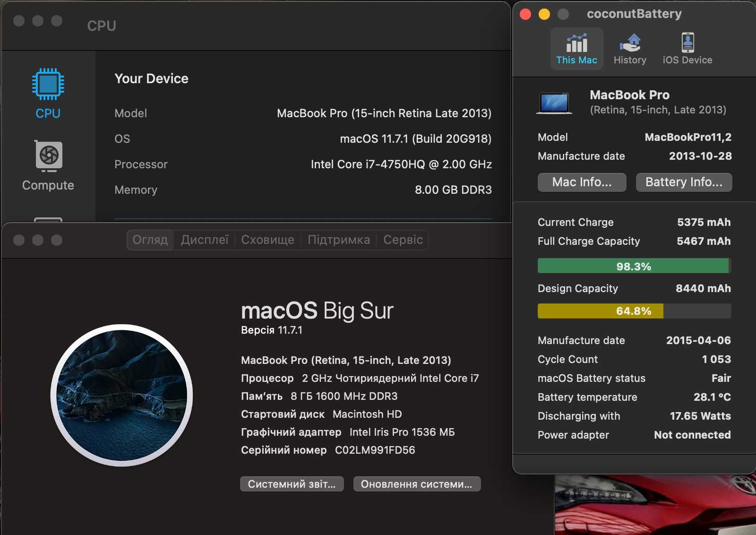The image size is (756, 535).
Task: Click battery temperature value 28.1 °C
Action: click(712, 397)
